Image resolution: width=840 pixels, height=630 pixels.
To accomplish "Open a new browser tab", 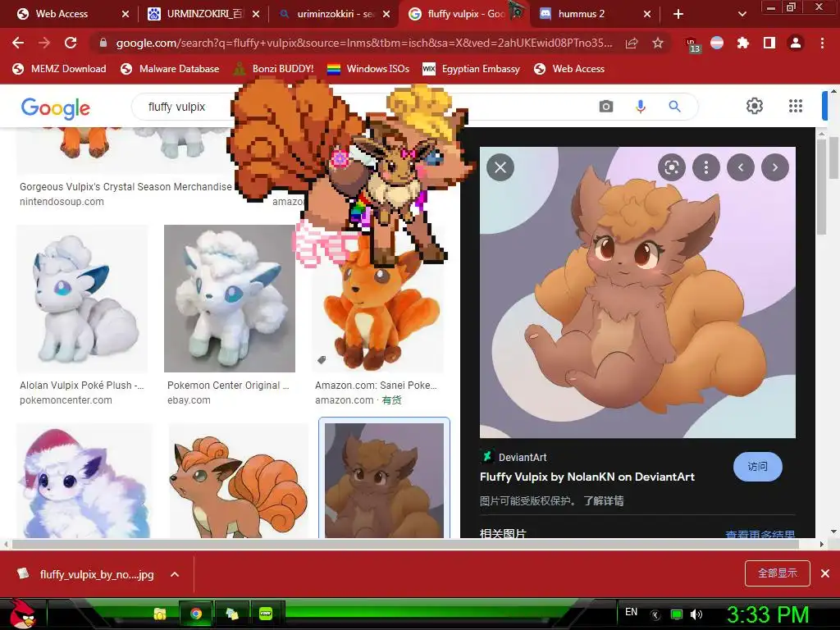I will pyautogui.click(x=678, y=14).
